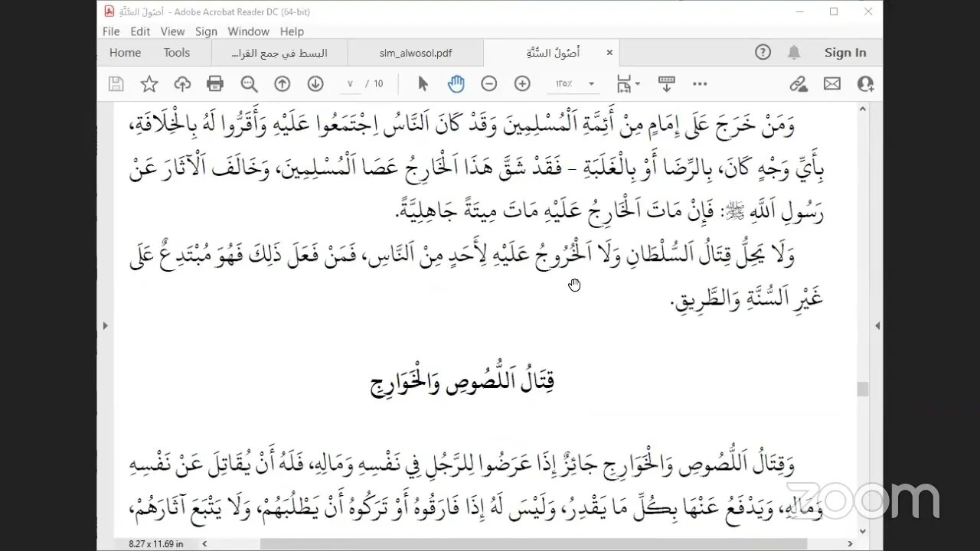
Task: Bookmark with the star icon
Action: pos(149,84)
